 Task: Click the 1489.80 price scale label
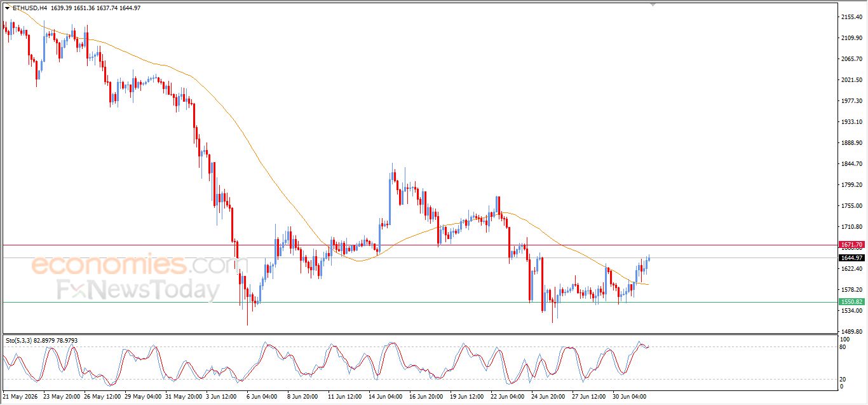point(850,331)
